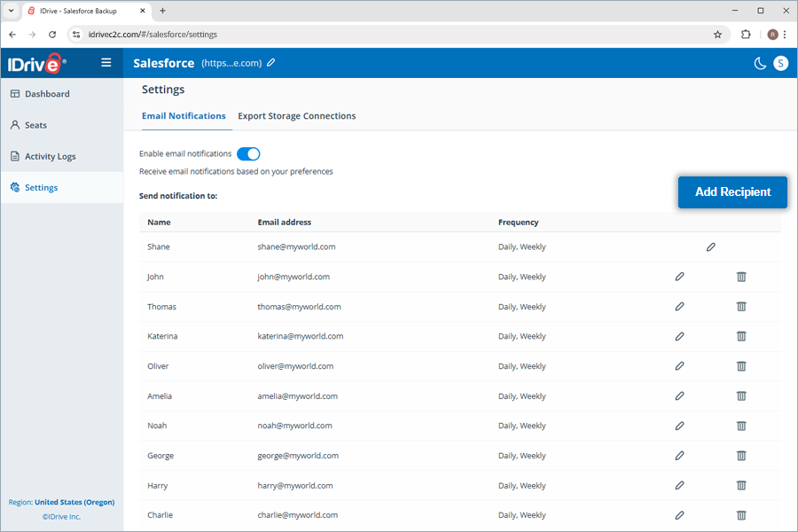Delete the Charlie recipient row

click(x=741, y=515)
